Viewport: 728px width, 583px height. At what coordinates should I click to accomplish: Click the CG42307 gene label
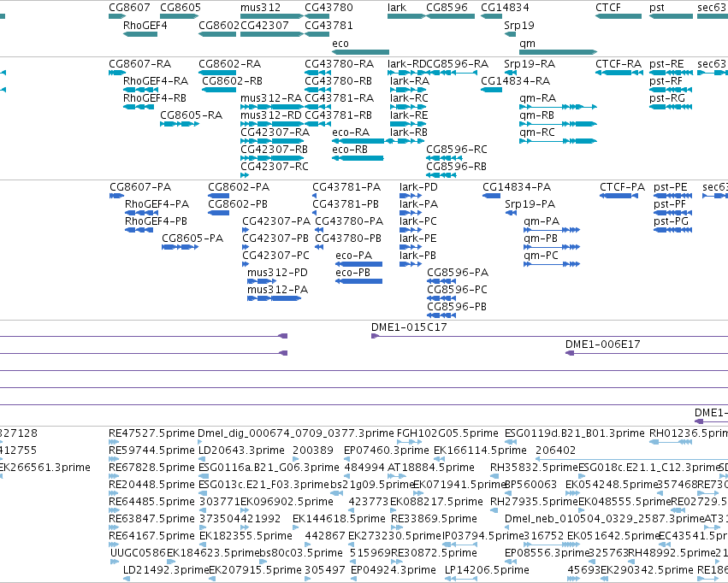tap(264, 25)
